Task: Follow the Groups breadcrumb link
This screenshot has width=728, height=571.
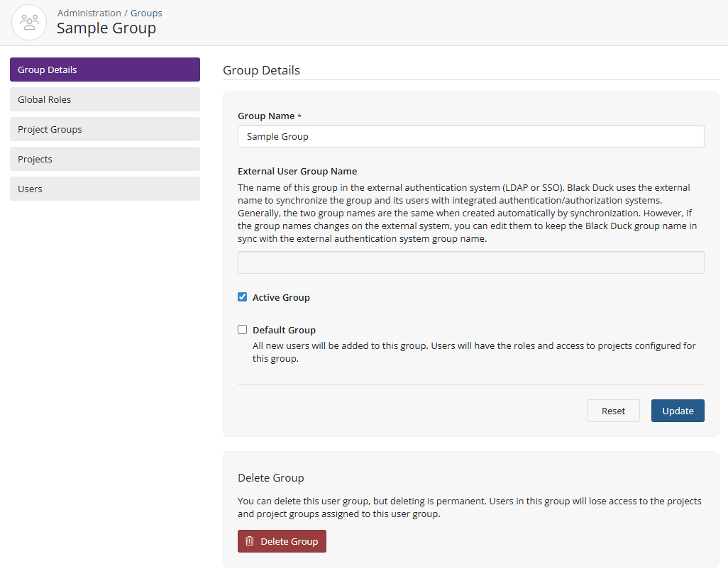Action: [x=146, y=13]
